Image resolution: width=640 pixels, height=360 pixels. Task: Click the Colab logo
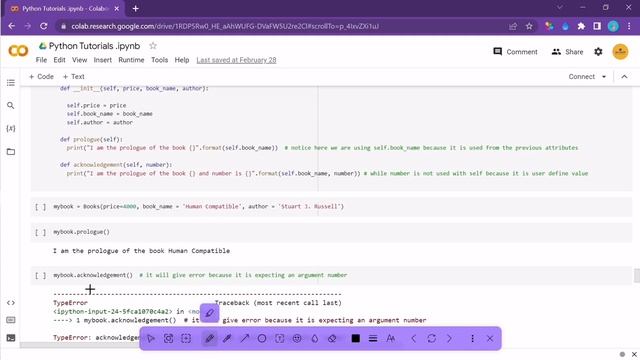coord(18,51)
